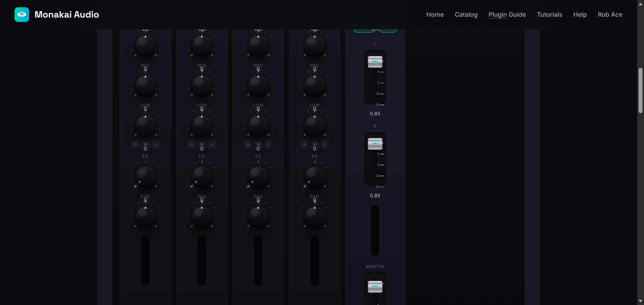
Task: Click the LOW knob on the second channel strip
Action: coord(202,125)
